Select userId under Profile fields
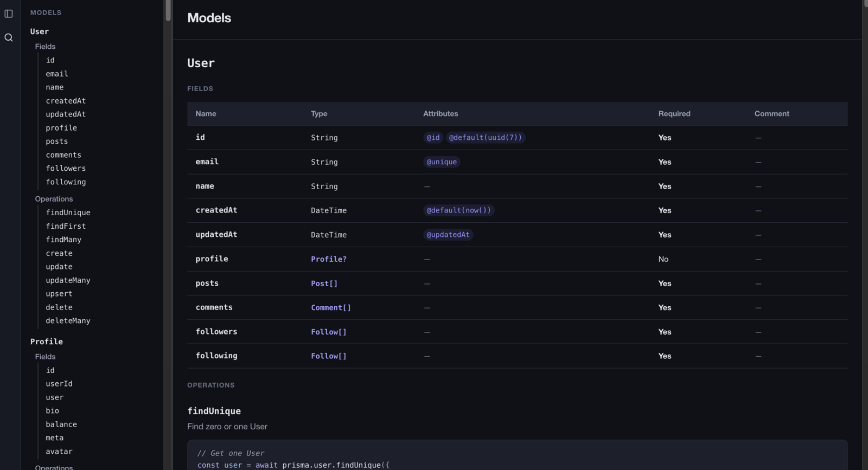 click(x=59, y=384)
